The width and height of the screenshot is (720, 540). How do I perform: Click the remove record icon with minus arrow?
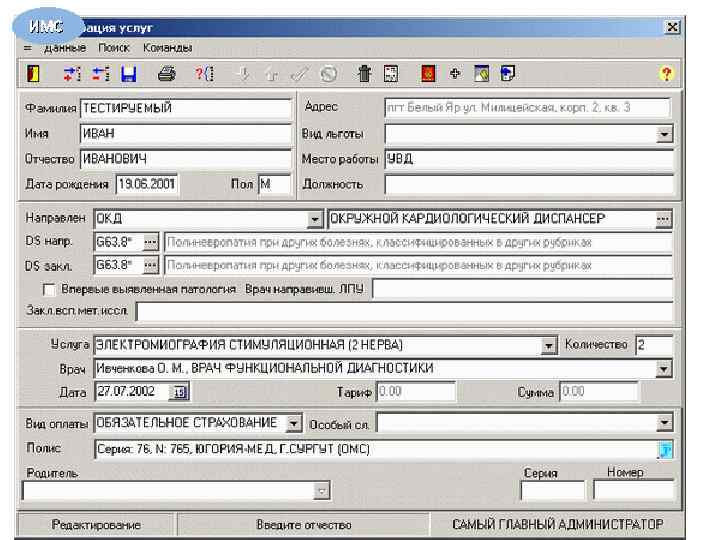click(x=101, y=73)
